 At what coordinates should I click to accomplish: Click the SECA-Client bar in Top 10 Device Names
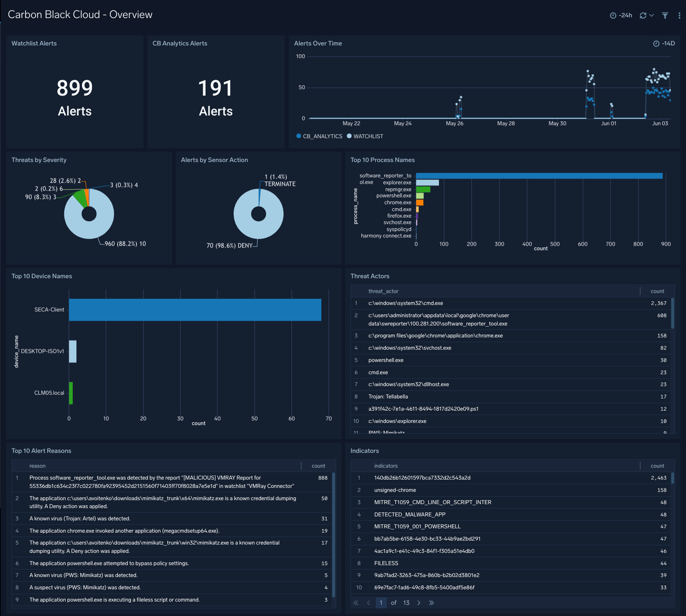click(x=195, y=309)
